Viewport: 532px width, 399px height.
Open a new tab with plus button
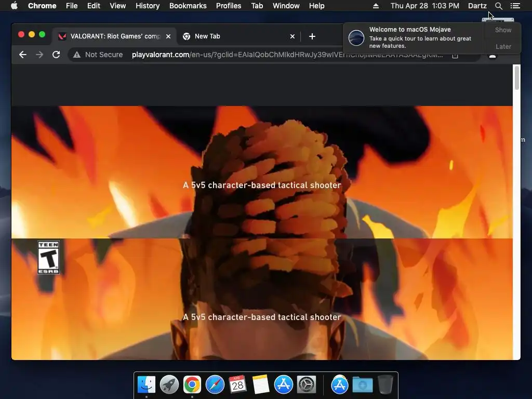coord(312,36)
